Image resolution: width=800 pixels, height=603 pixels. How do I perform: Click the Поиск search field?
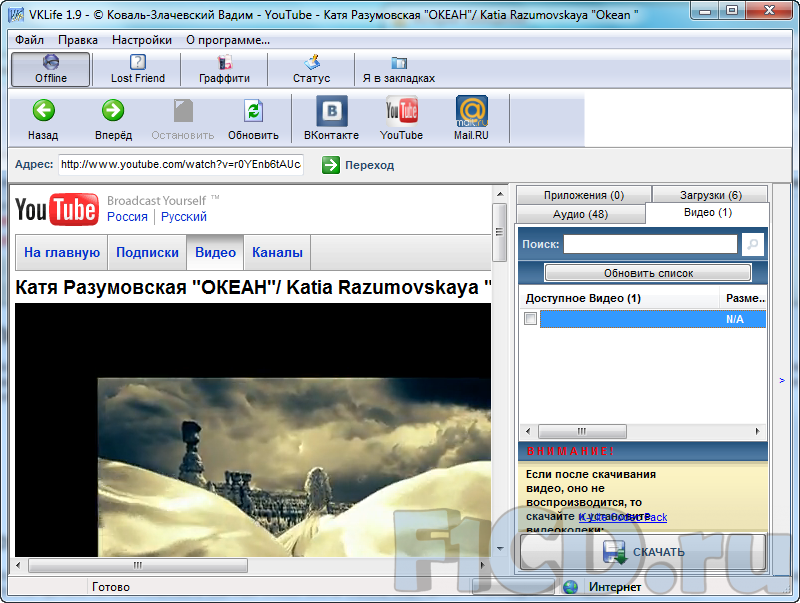[651, 244]
